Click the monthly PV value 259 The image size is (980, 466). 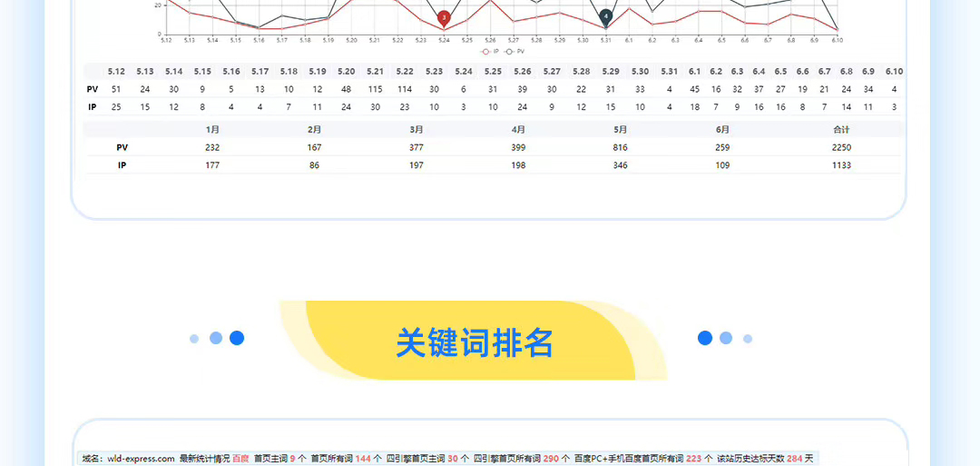[x=722, y=148]
